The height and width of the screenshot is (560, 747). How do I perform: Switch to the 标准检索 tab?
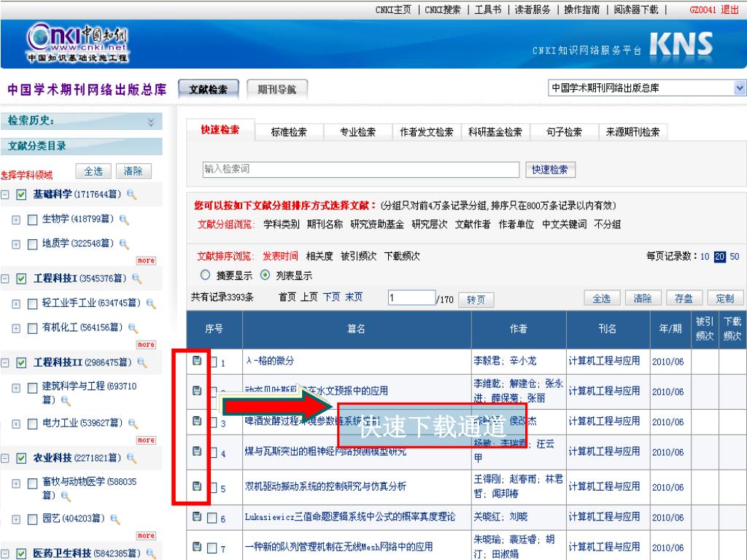289,132
